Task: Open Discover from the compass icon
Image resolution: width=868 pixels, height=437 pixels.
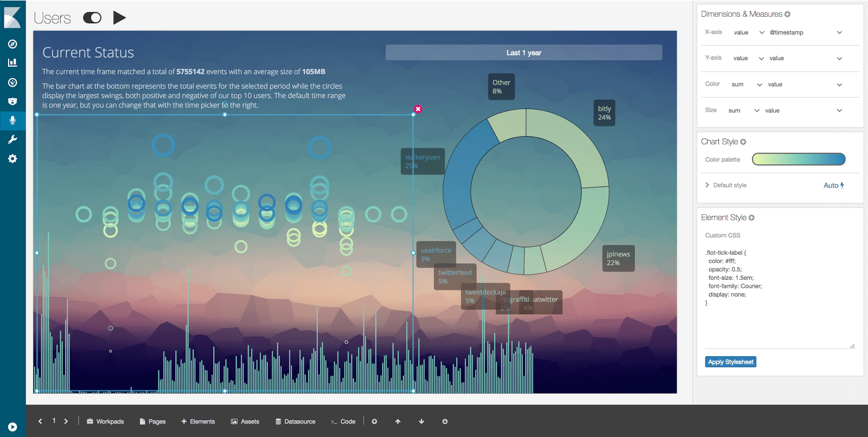Action: (12, 44)
